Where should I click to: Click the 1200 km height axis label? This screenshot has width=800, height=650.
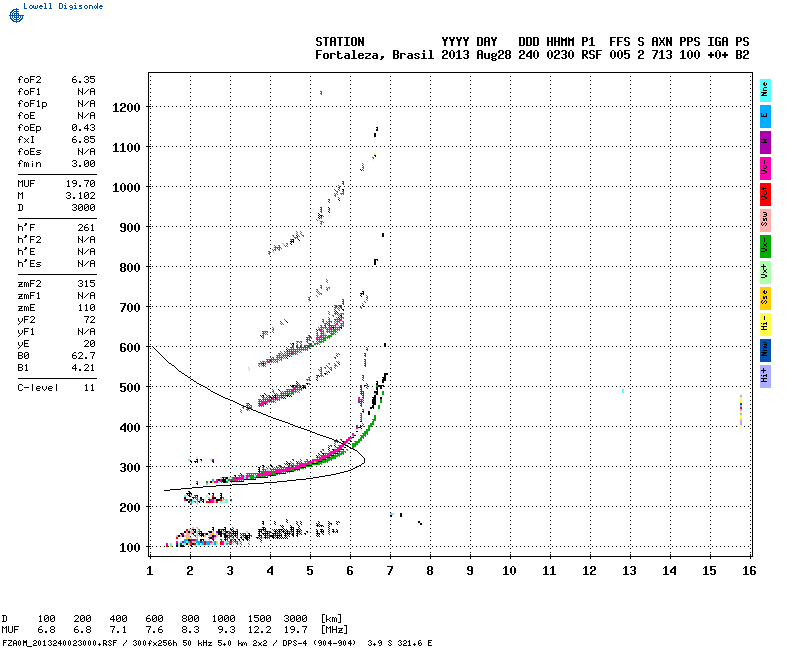click(126, 108)
